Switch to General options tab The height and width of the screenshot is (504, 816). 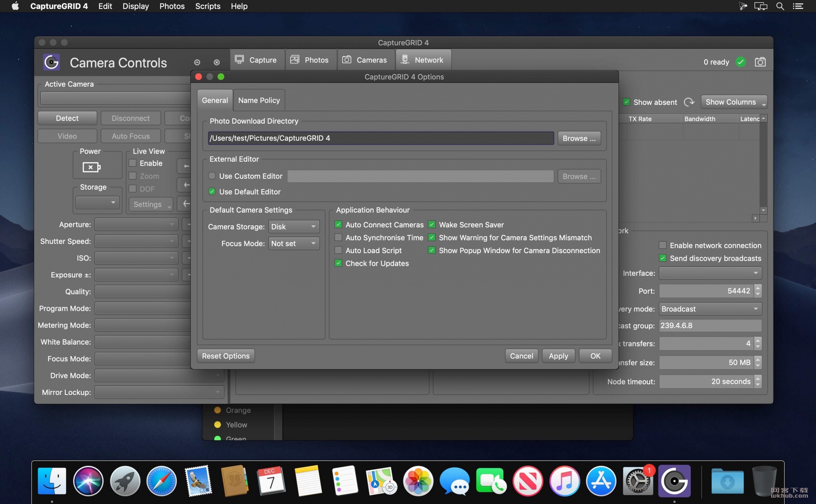(x=215, y=100)
